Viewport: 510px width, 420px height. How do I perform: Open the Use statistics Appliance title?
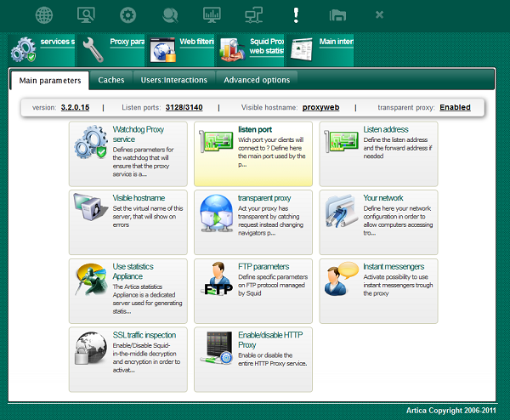pyautogui.click(x=133, y=271)
